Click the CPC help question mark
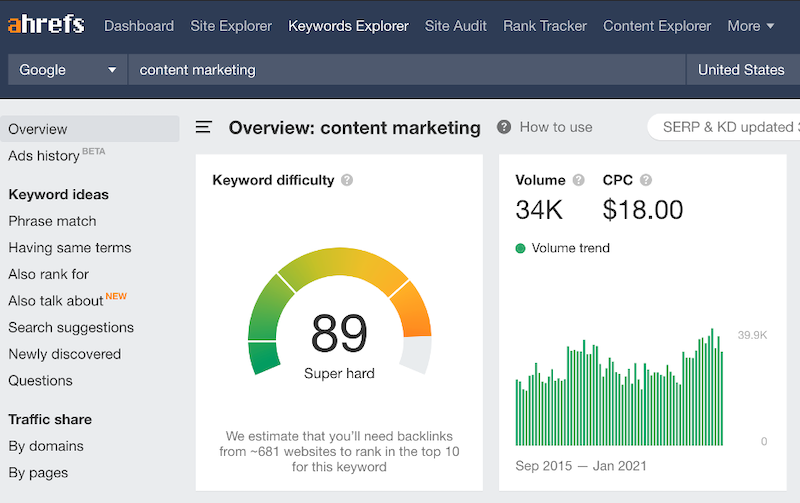The width and height of the screenshot is (800, 503). 646,180
